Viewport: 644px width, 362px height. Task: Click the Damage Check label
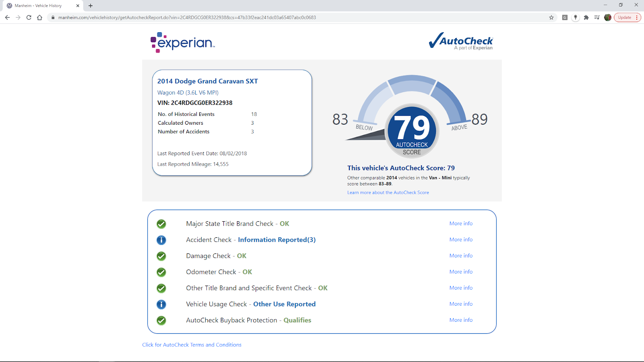(x=208, y=256)
